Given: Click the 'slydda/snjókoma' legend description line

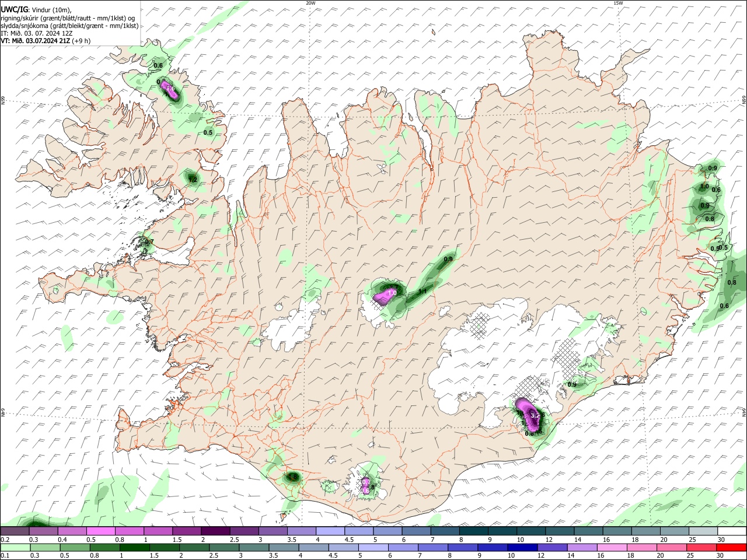Looking at the screenshot, I should [69, 26].
